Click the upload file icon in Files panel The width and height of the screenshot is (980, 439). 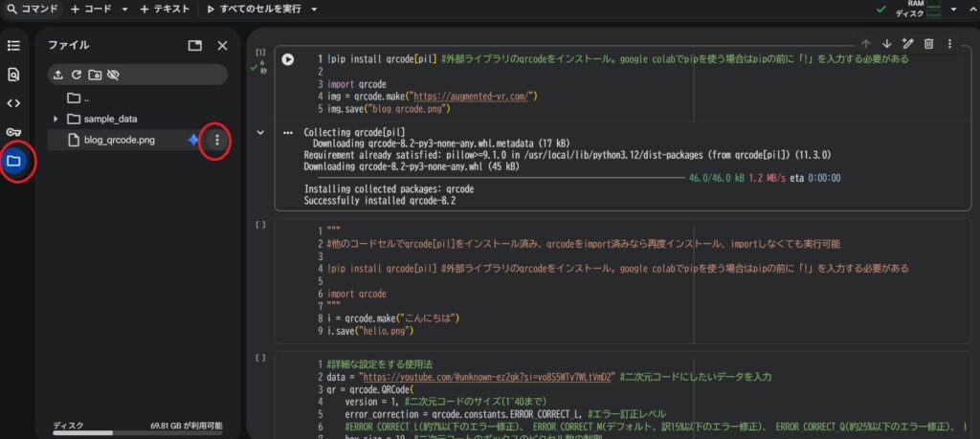[58, 75]
